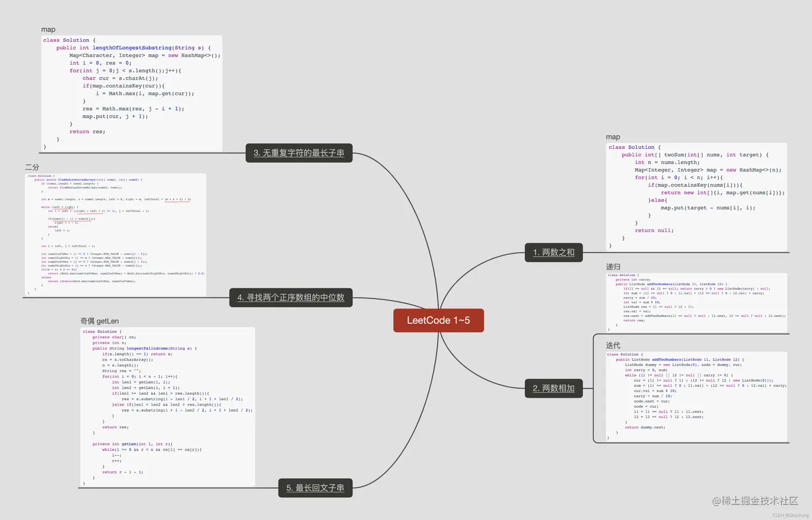Viewport: 812px width, 520px height.
Task: Click line 'public String longestPalindrome(String s) {'
Action: [144, 348]
